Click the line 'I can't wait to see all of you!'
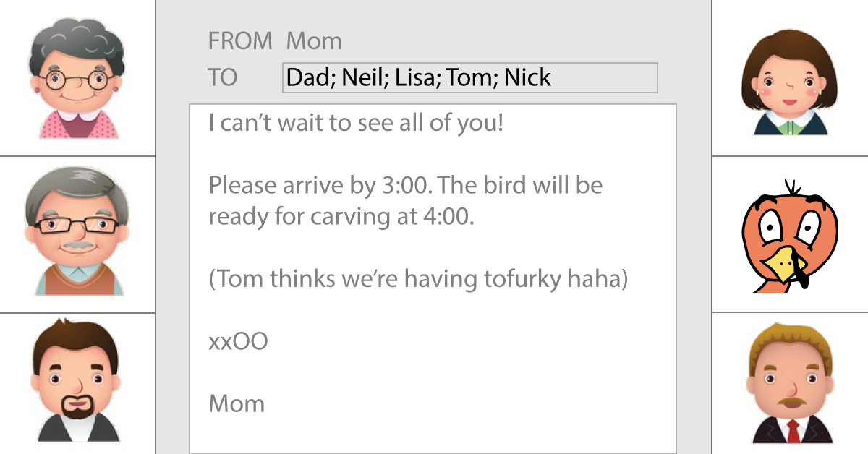 pos(356,123)
